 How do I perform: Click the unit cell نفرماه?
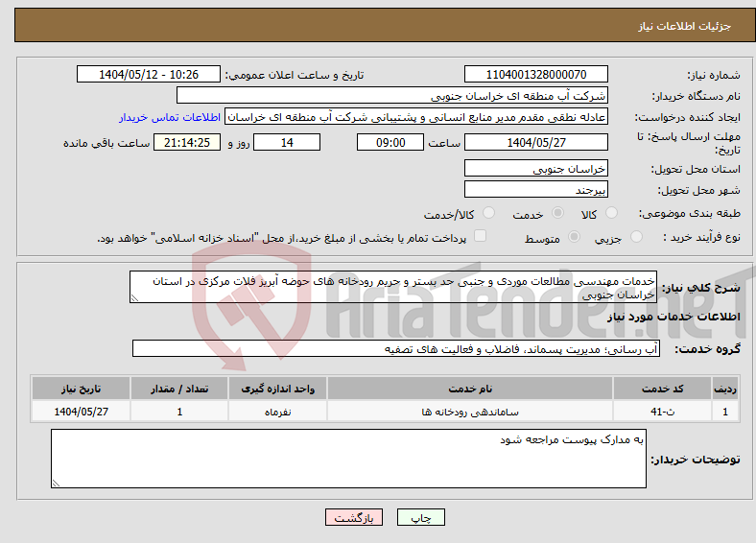coord(277,412)
